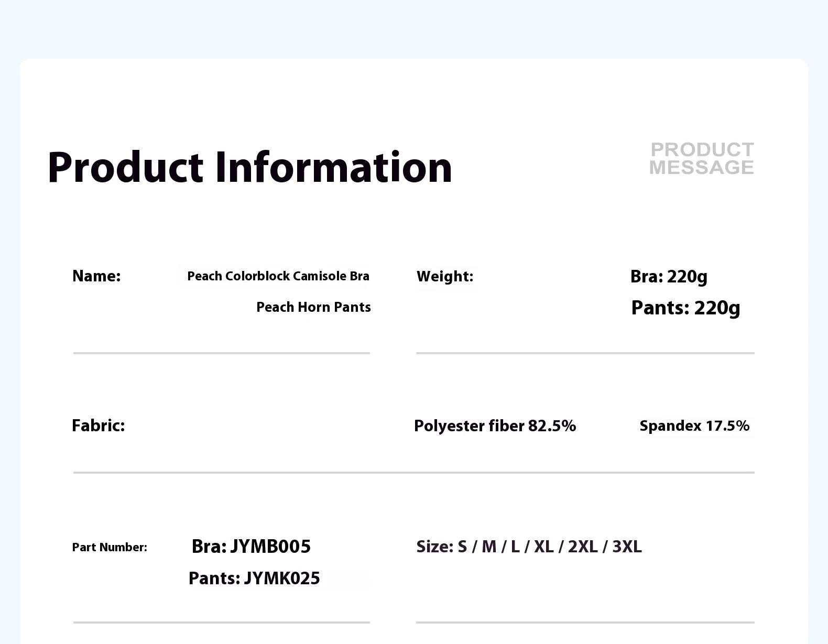Click the Product Information heading

click(x=249, y=168)
